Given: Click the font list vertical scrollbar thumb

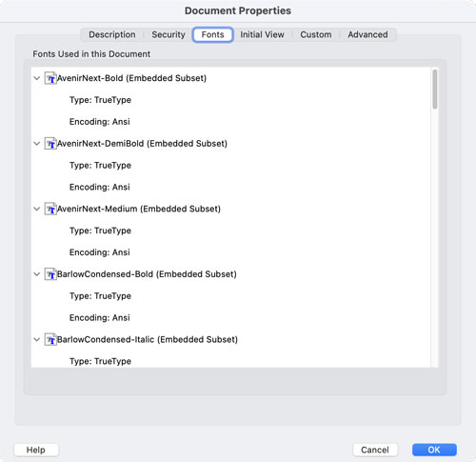Looking at the screenshot, I should pos(435,90).
